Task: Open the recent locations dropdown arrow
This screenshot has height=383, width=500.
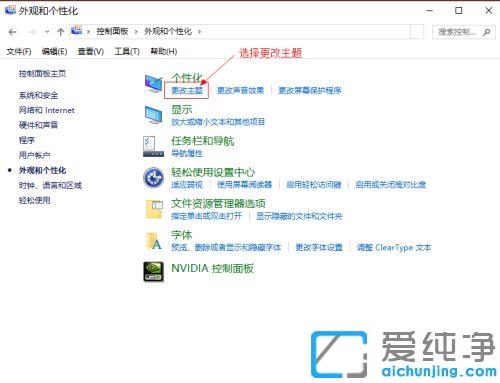Action: coord(47,32)
